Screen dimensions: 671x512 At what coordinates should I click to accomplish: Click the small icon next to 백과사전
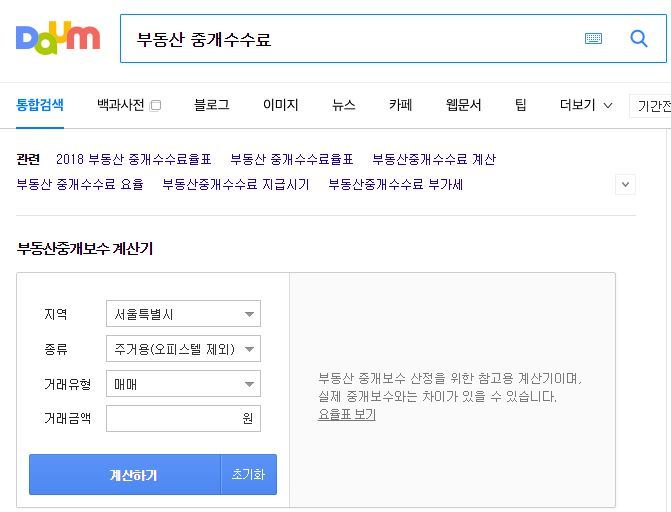(x=156, y=105)
